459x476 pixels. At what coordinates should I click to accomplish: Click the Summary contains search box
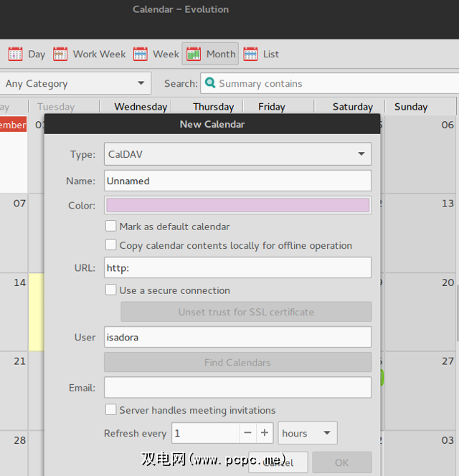(x=330, y=83)
